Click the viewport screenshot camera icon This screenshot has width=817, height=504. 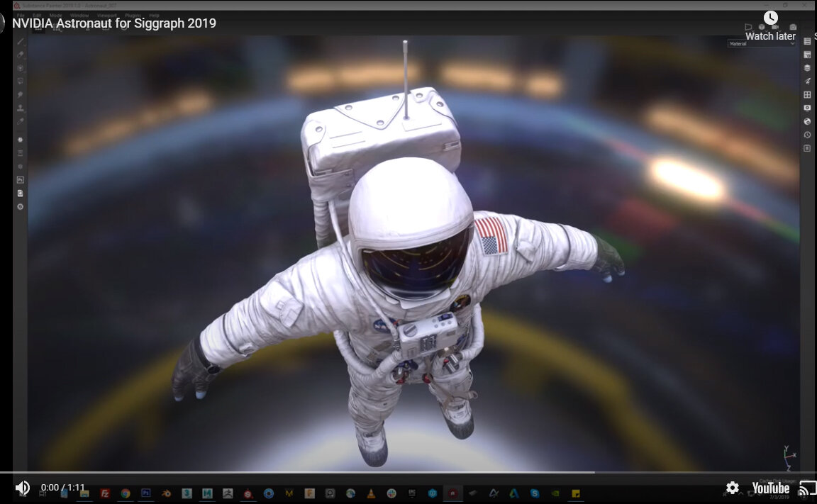pos(793,27)
